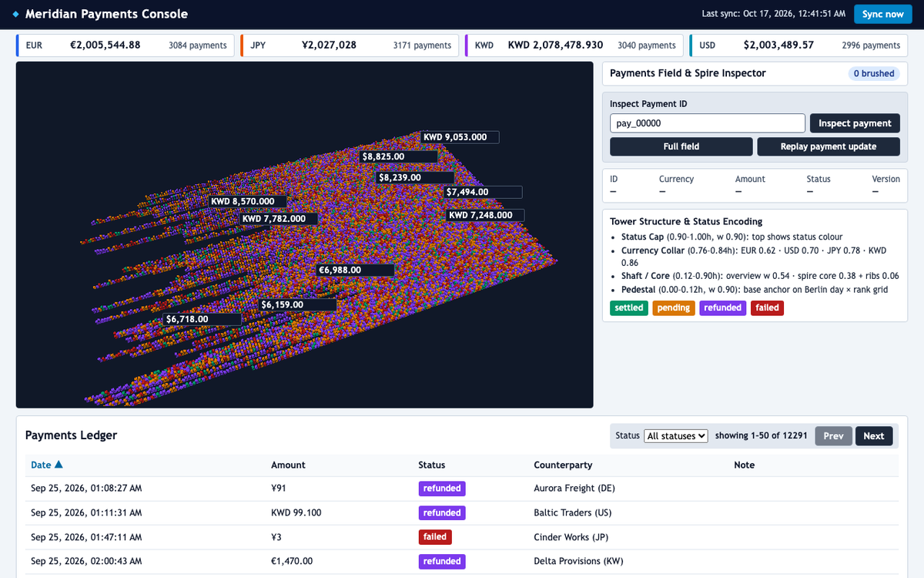Select the $6,159.00 tower label
924x578 pixels.
click(x=298, y=305)
